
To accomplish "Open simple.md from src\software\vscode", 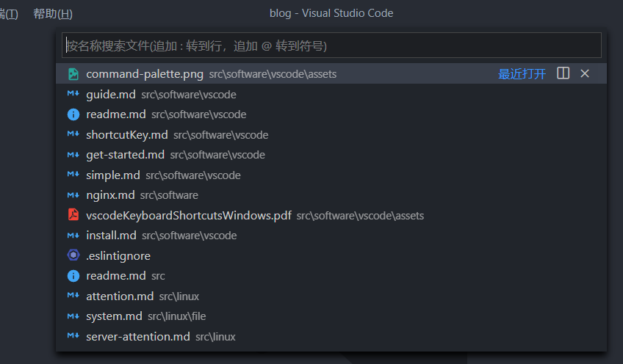I will coord(113,175).
